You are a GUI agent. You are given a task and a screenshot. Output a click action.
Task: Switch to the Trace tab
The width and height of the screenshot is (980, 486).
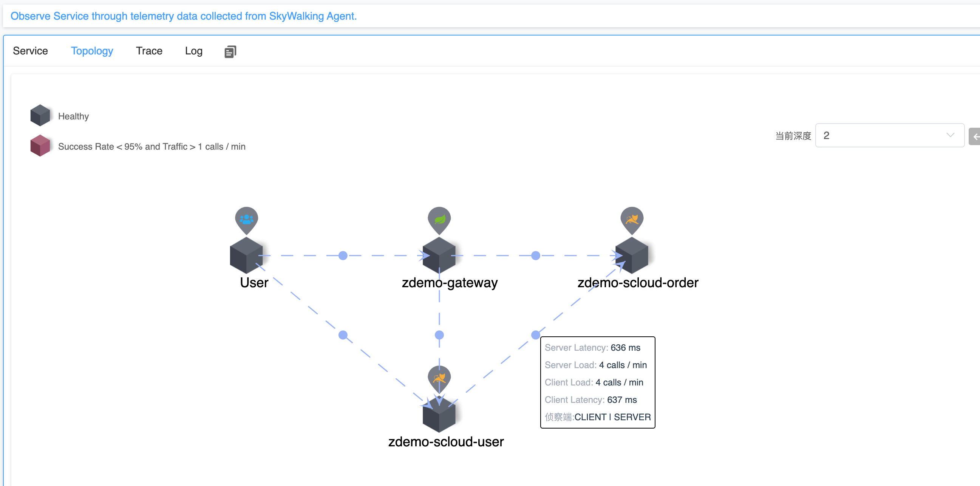click(x=149, y=51)
